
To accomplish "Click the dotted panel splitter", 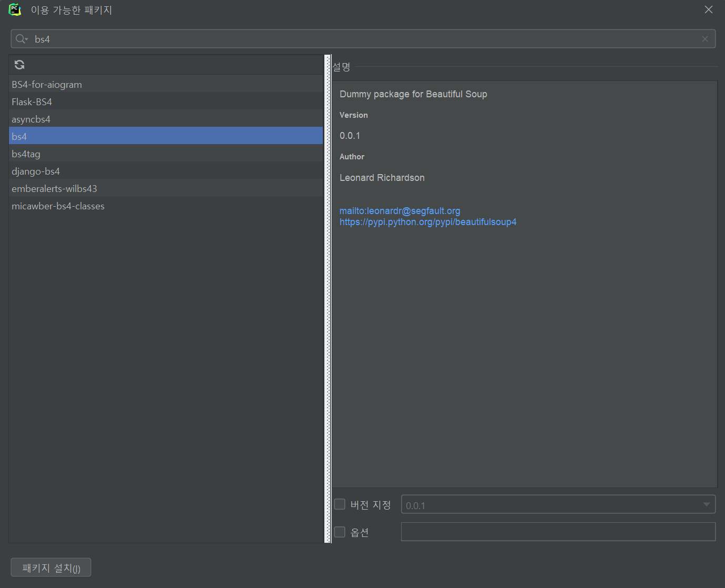I will coord(328,299).
